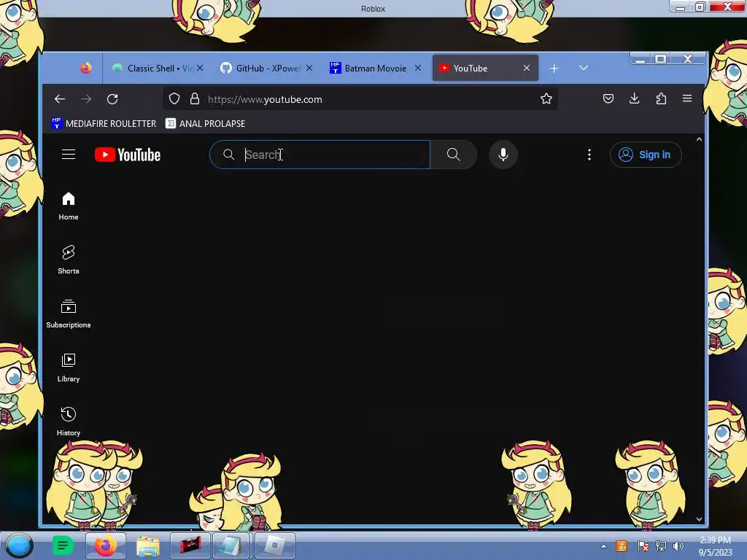Click the Java update tray icon

(x=622, y=546)
